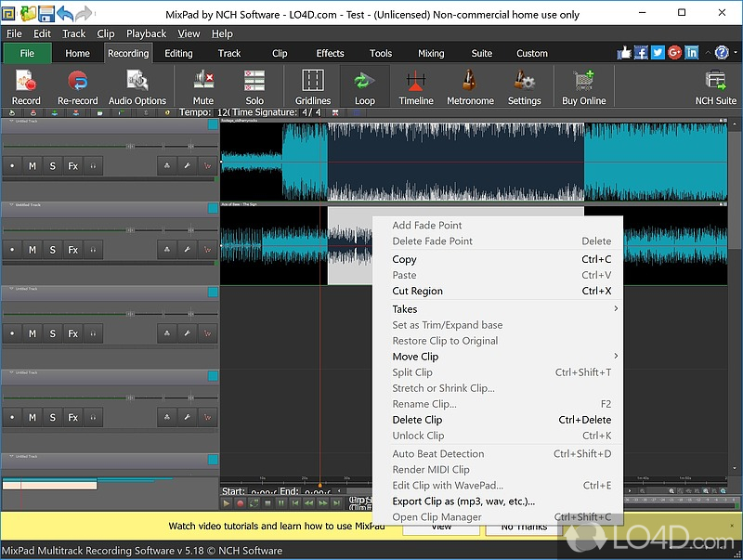Click the Record button in the ribbon
Image resolution: width=743 pixels, height=560 pixels.
[x=26, y=87]
